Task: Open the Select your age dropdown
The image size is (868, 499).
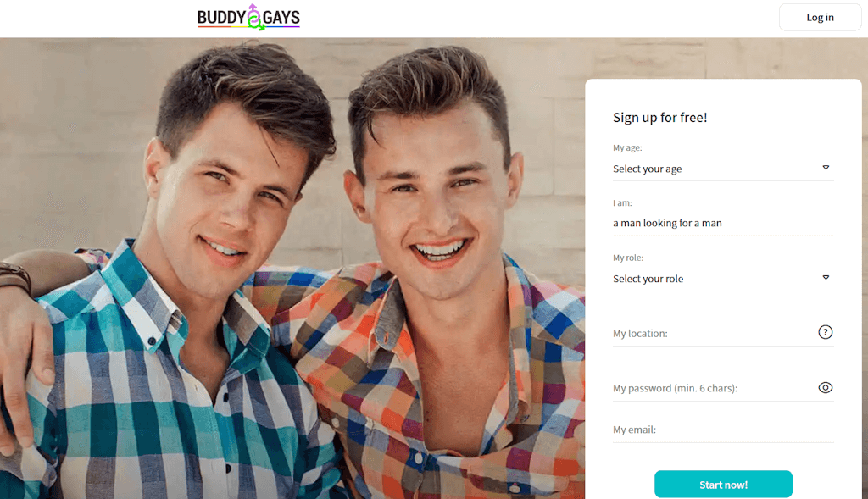Action: click(723, 169)
